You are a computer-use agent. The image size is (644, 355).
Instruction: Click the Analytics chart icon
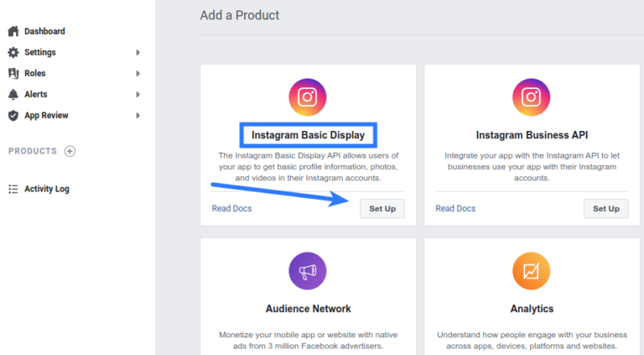pos(531,272)
